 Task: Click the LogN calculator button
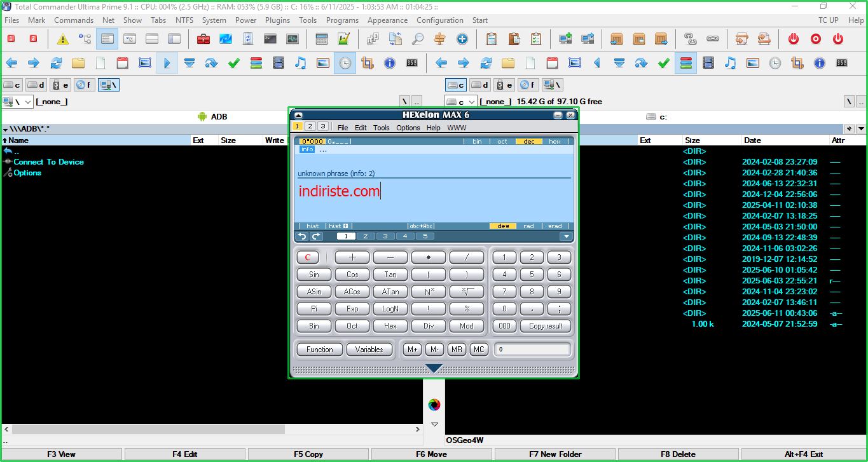coord(390,309)
